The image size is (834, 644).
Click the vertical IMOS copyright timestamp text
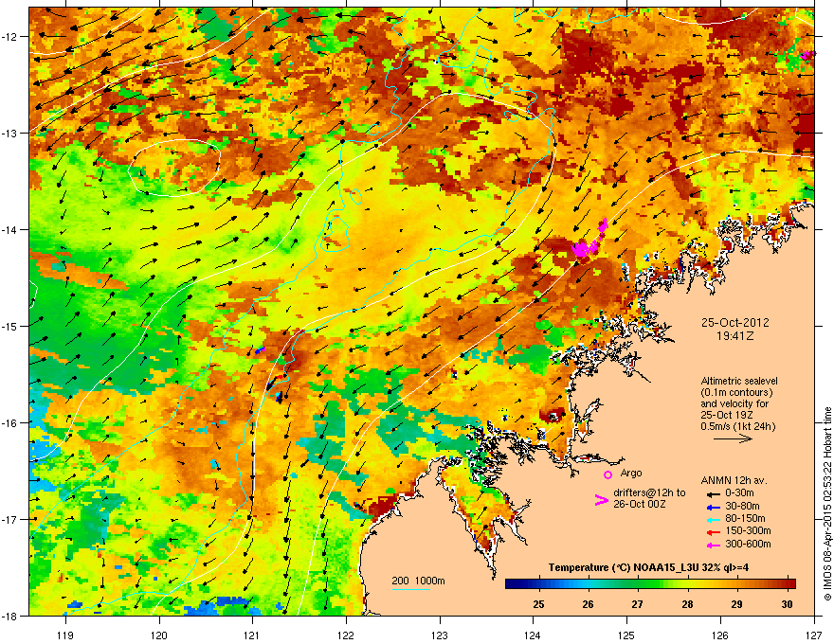[x=827, y=504]
